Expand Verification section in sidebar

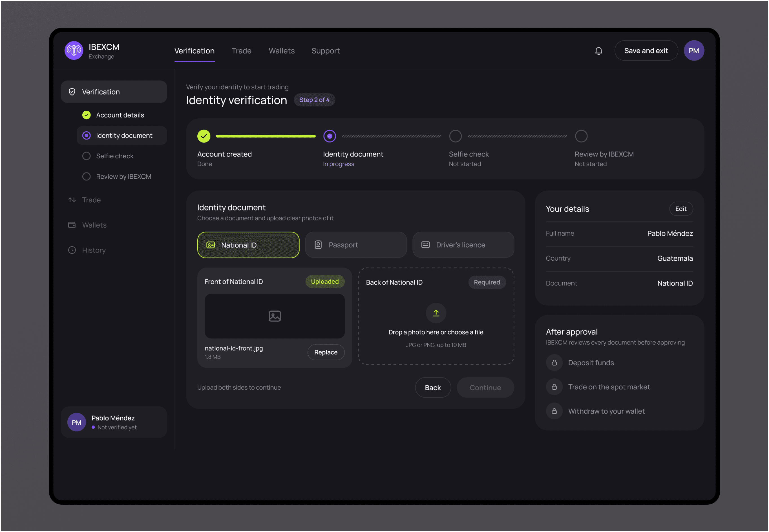(114, 92)
